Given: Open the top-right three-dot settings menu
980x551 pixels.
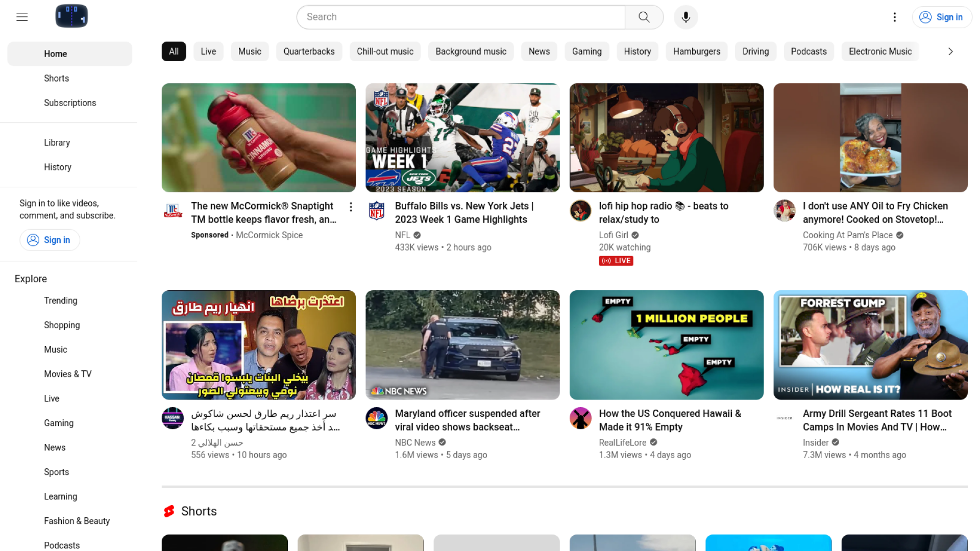Looking at the screenshot, I should pos(894,17).
